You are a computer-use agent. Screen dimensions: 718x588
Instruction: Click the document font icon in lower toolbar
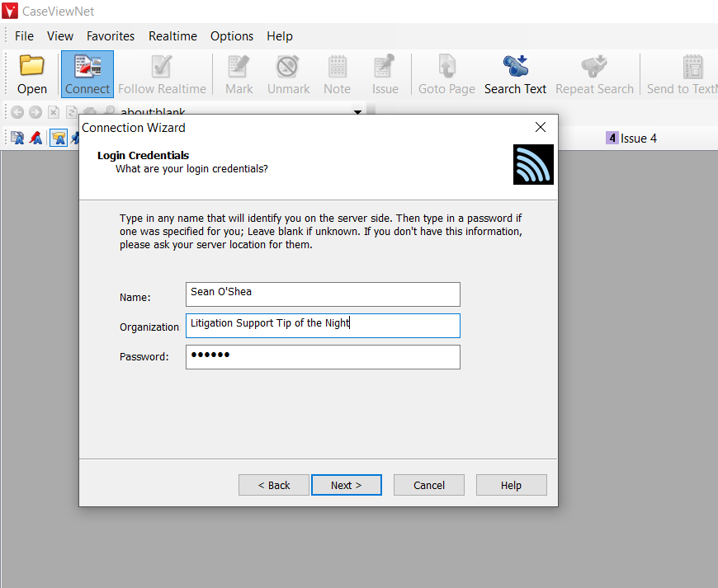pos(17,138)
